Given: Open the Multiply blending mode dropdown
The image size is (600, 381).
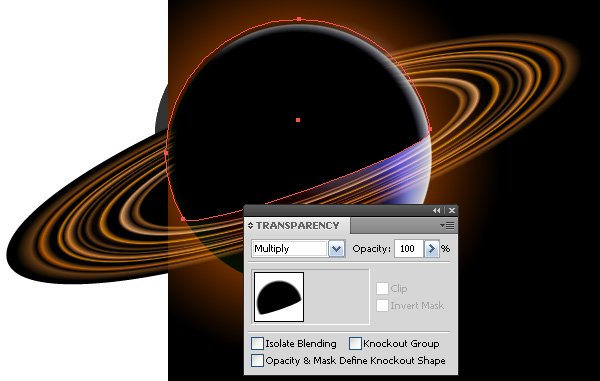Looking at the screenshot, I should tap(337, 249).
